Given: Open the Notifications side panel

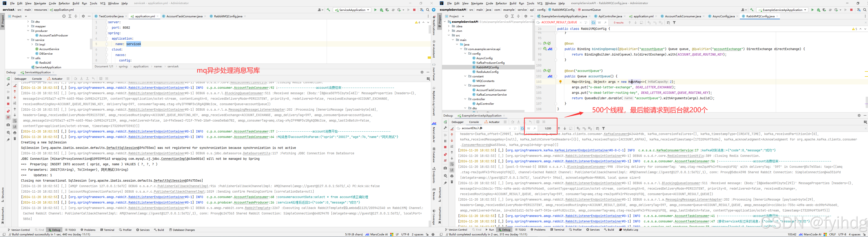Looking at the screenshot, I should point(434,26).
